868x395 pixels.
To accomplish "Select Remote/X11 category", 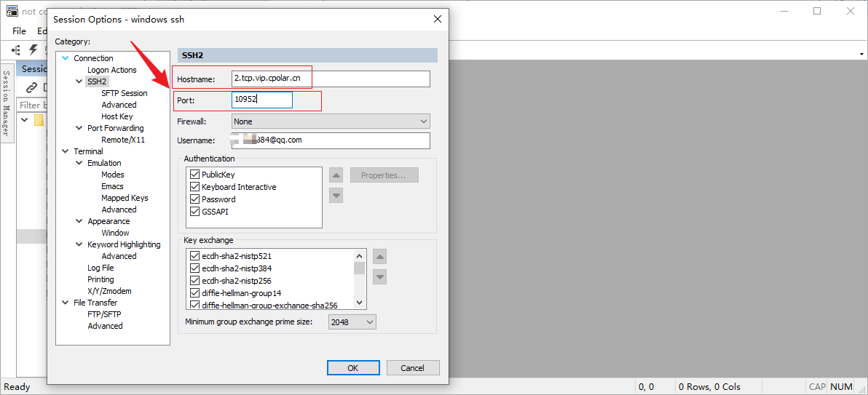I will [x=123, y=140].
